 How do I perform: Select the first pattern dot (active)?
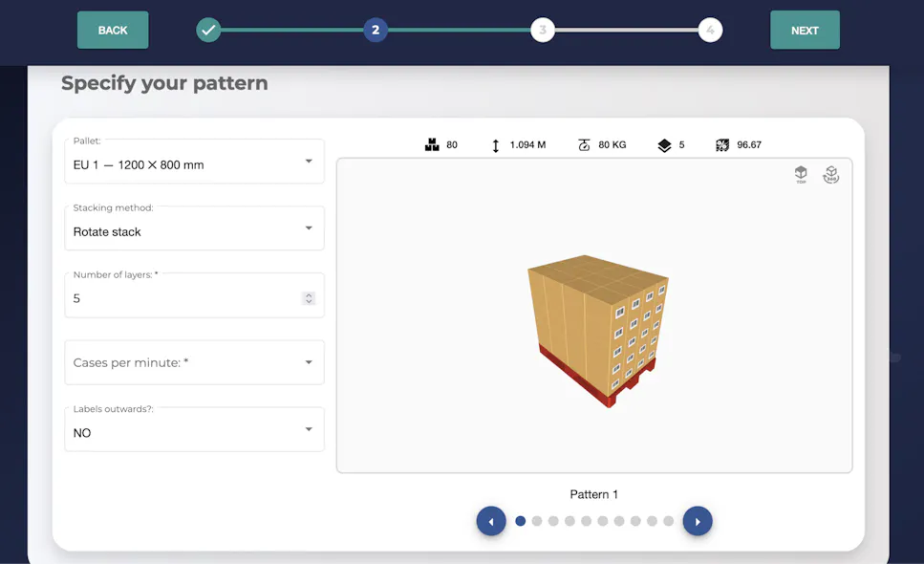521,521
